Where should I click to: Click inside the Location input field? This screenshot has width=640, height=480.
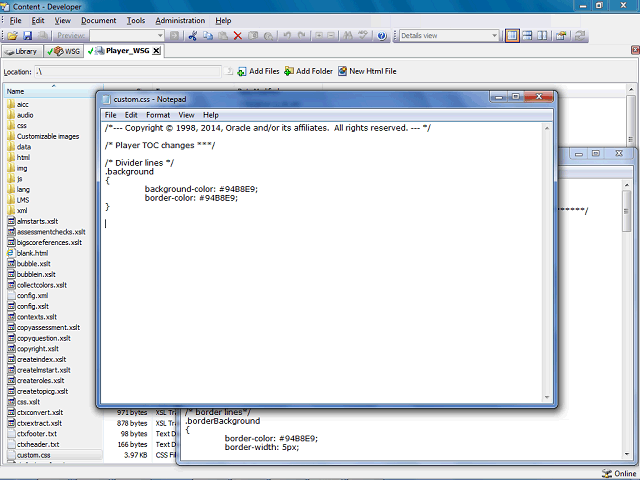click(x=128, y=71)
